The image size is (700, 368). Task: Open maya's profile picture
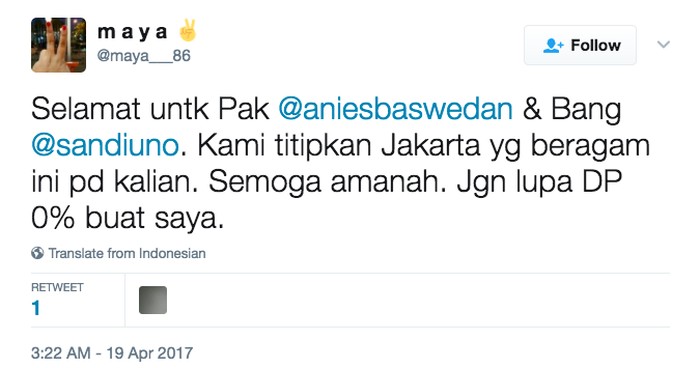(x=58, y=45)
